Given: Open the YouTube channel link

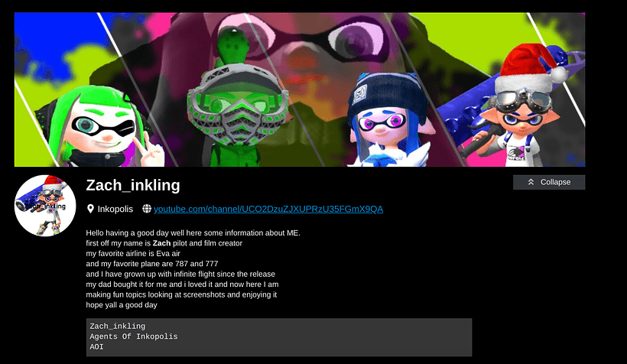Looking at the screenshot, I should click(x=268, y=209).
